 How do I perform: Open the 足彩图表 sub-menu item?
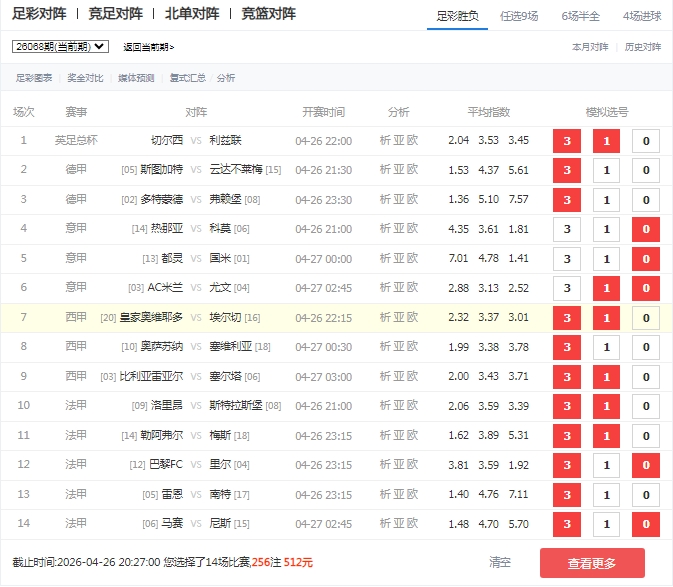point(34,78)
